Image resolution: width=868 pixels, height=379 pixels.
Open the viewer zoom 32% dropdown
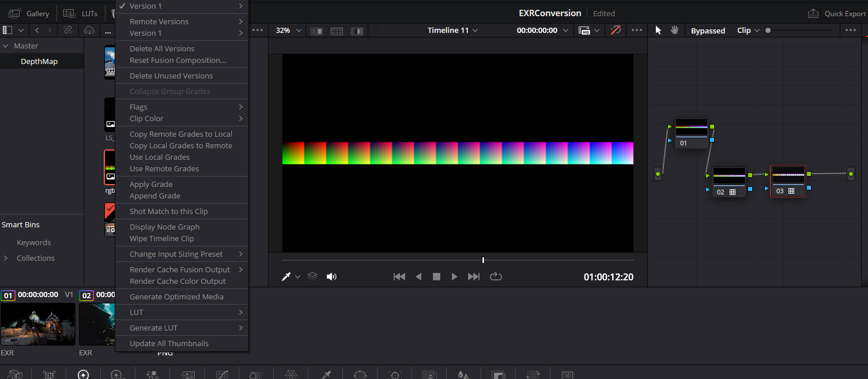pyautogui.click(x=288, y=30)
